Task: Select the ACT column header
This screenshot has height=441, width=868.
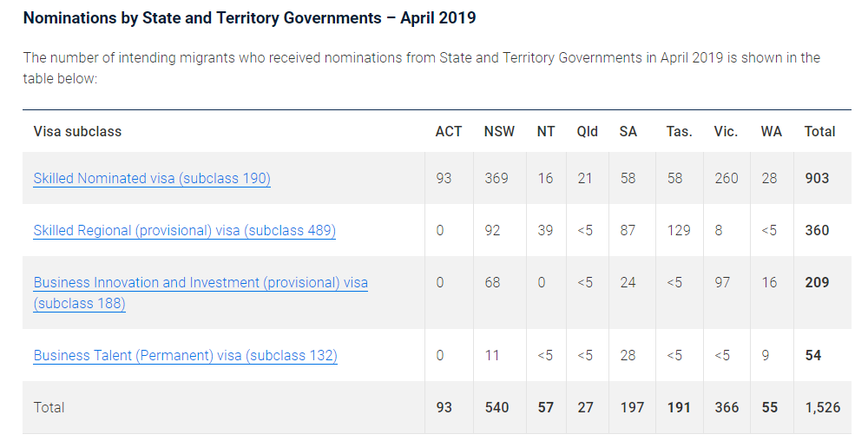Action: coord(449,132)
